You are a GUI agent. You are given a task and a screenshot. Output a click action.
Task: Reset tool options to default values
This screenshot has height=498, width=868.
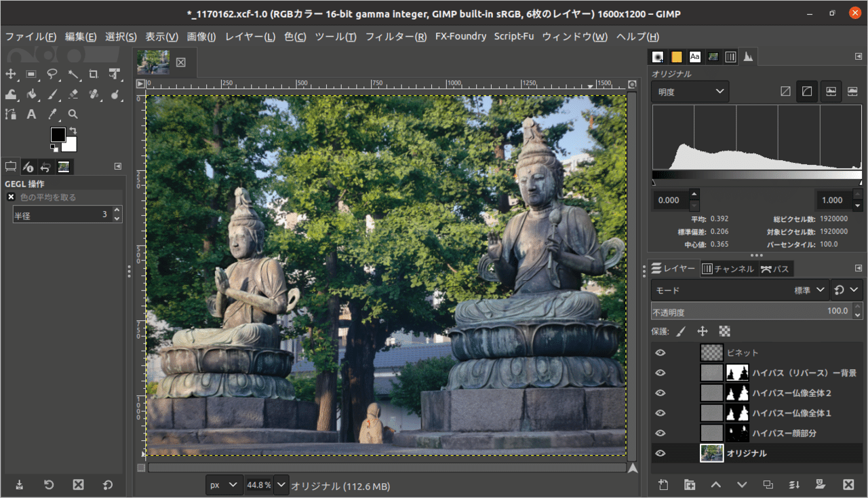(x=108, y=484)
